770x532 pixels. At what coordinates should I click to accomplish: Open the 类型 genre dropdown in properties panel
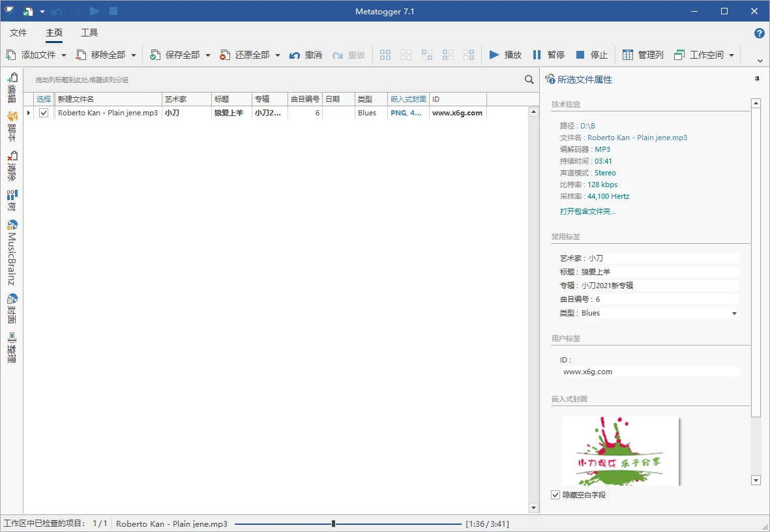point(734,313)
